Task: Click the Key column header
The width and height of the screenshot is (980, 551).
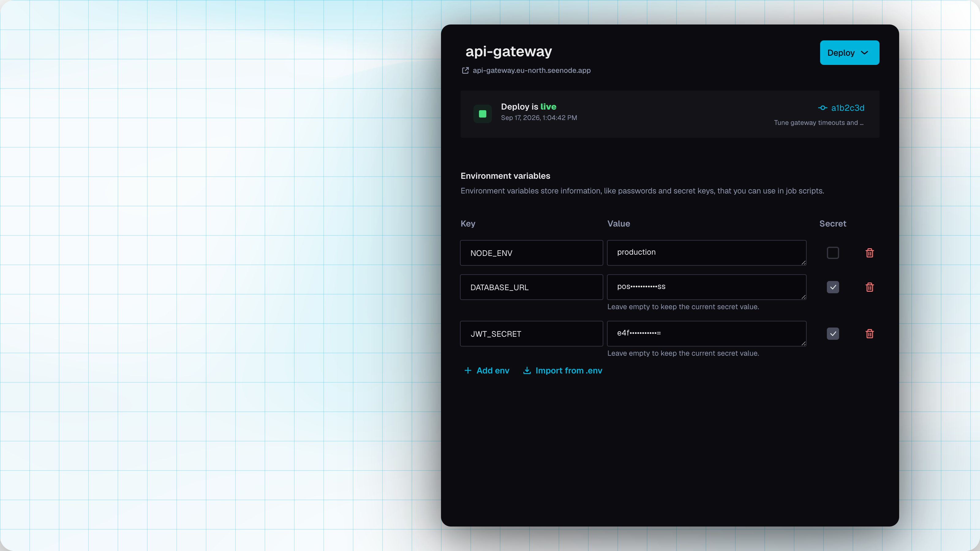Action: tap(468, 223)
